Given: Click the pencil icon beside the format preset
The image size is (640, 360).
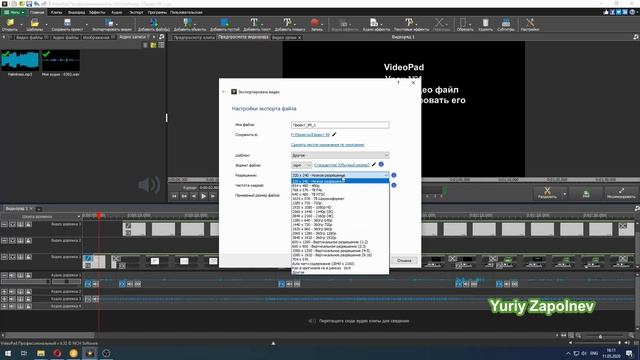Looking at the screenshot, I should 374,164.
